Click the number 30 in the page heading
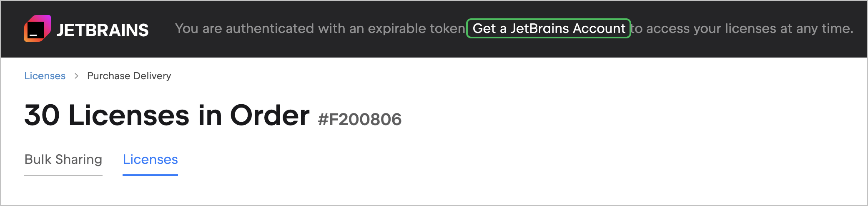 click(42, 115)
